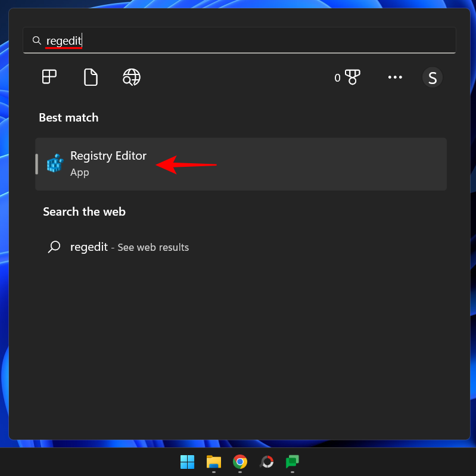
Task: Expand the three-dot more options menu
Action: (395, 77)
